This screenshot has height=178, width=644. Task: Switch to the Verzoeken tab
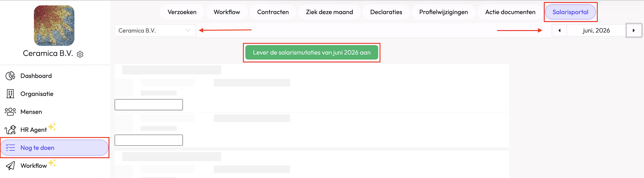tap(182, 12)
